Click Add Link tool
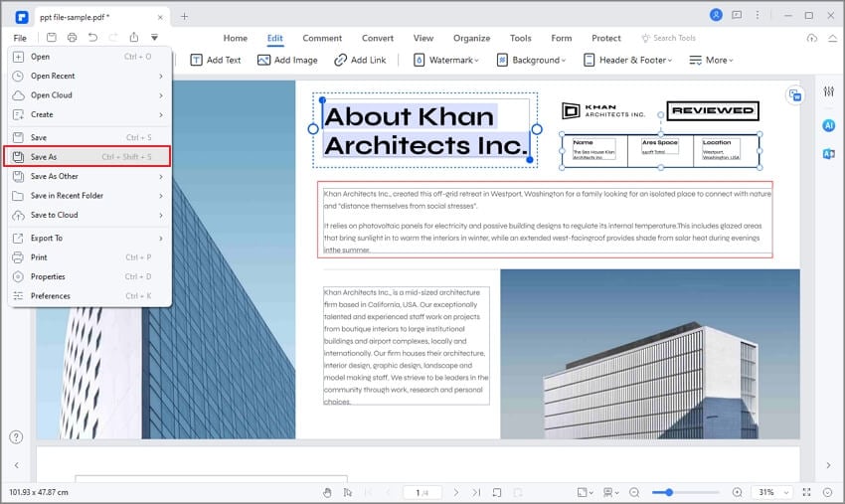 click(360, 60)
